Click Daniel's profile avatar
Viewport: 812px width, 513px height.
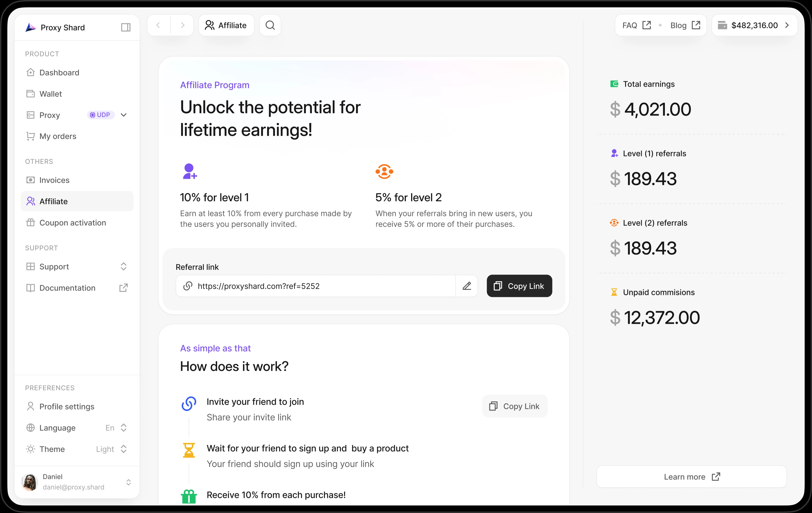(30, 482)
